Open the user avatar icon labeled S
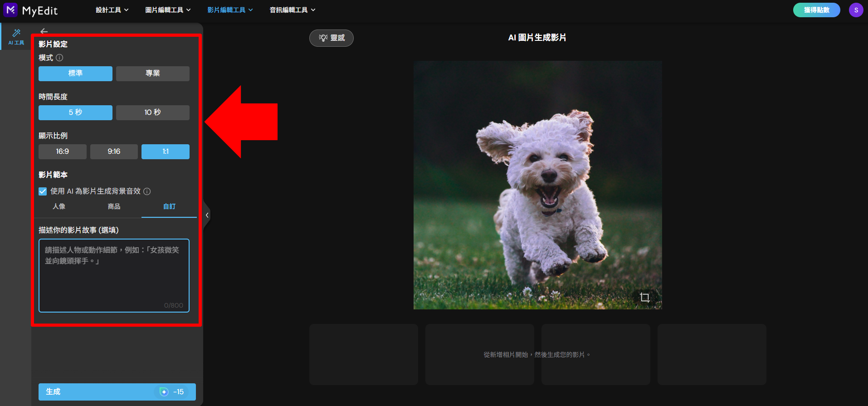This screenshot has height=406, width=868. (856, 10)
